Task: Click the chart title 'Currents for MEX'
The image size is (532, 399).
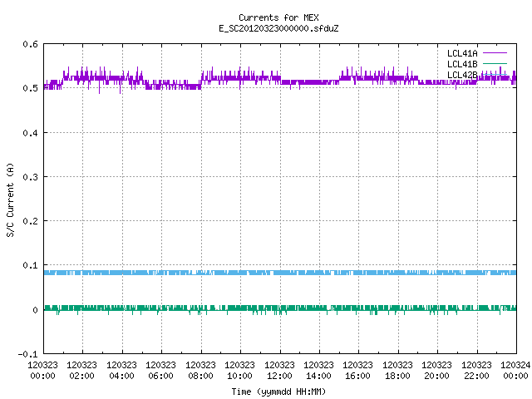Action: coord(278,17)
